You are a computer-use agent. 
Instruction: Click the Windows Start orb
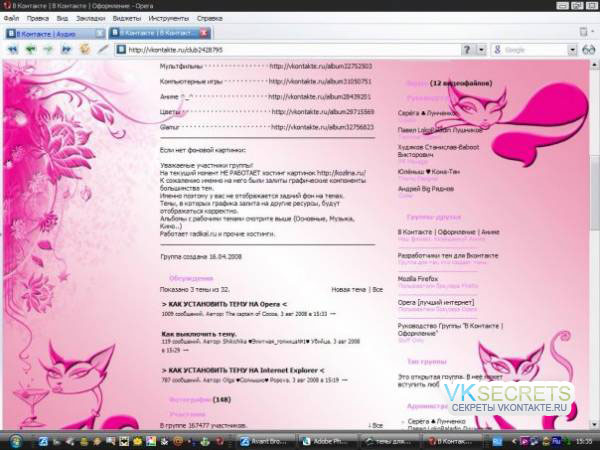click(15, 441)
